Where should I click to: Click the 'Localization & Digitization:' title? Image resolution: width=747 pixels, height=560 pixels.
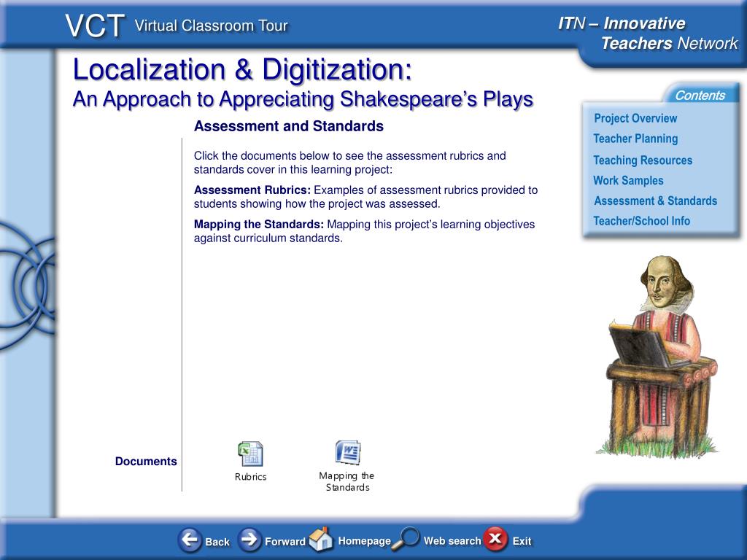point(242,69)
